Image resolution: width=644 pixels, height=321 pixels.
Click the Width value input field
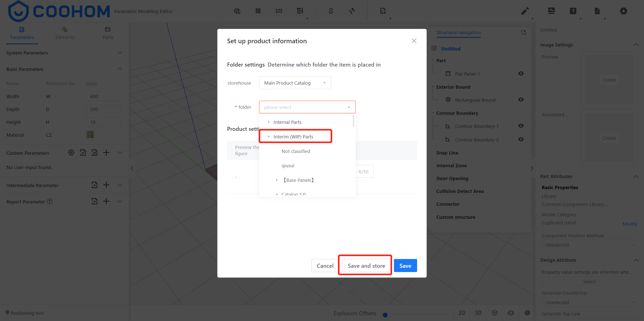(103, 96)
